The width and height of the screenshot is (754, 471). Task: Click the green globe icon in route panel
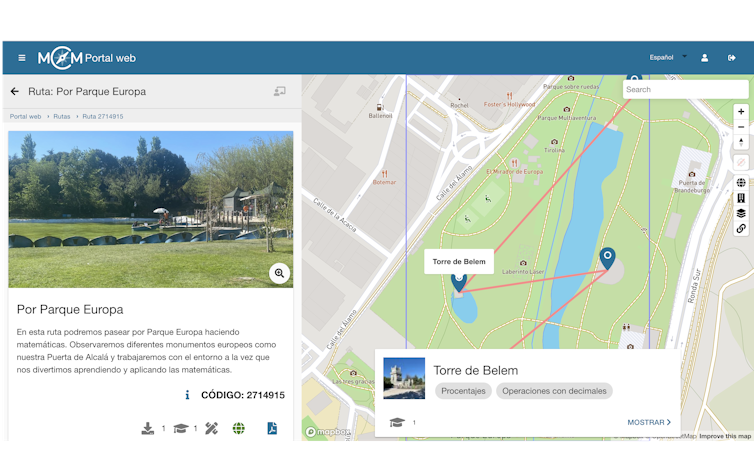click(x=239, y=428)
